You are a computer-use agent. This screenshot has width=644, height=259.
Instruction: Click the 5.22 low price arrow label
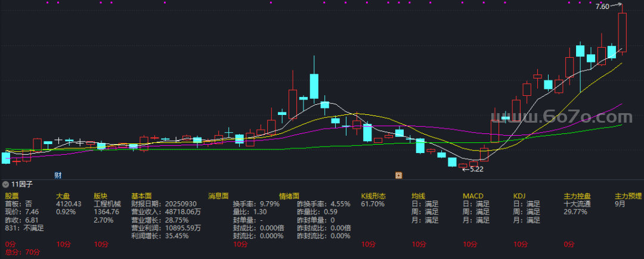[474, 169]
